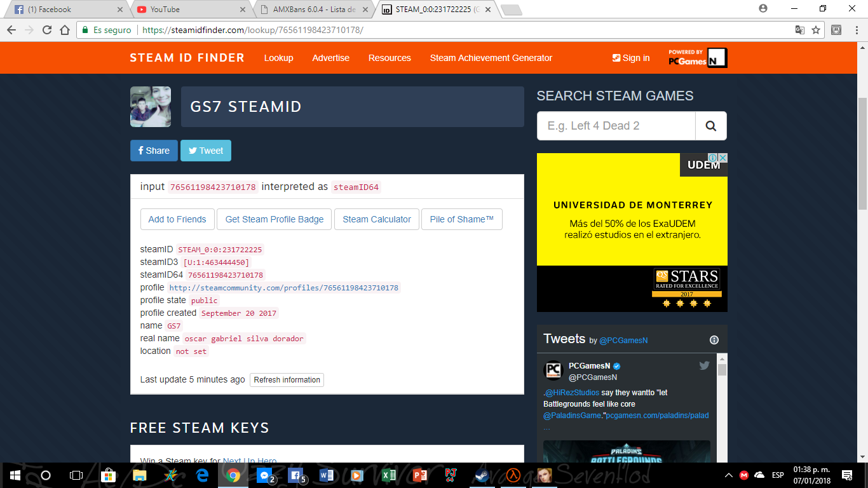Open Steam Achievement Generator link
Image resolution: width=868 pixels, height=488 pixels.
(x=491, y=58)
